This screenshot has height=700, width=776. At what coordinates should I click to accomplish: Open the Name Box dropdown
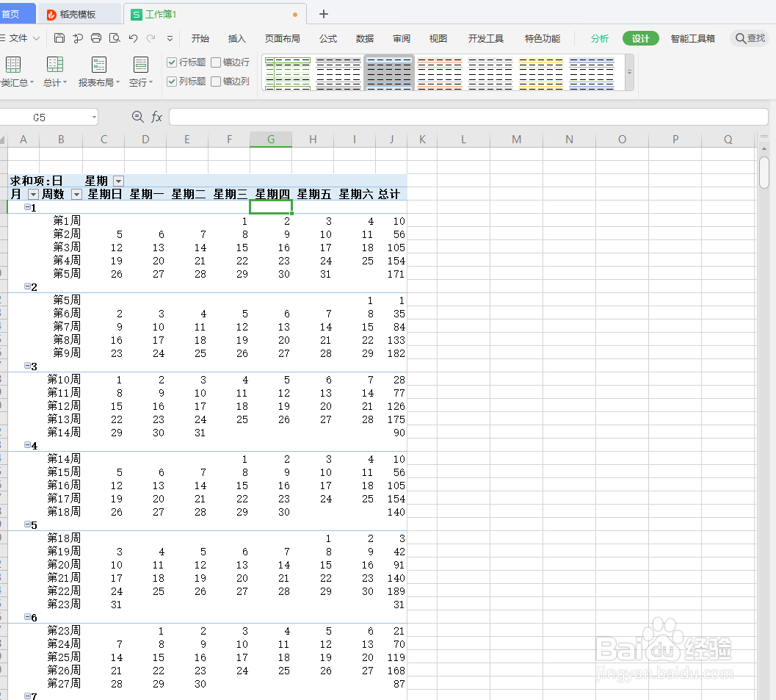tap(94, 118)
